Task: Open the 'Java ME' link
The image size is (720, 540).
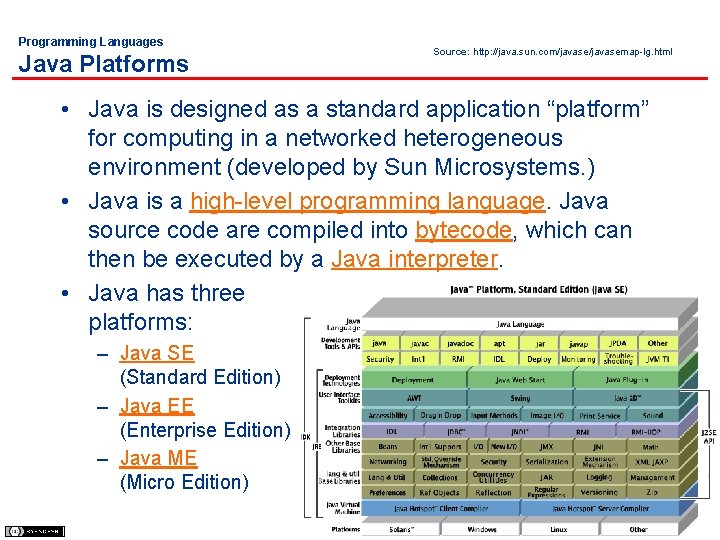Action: [x=158, y=458]
